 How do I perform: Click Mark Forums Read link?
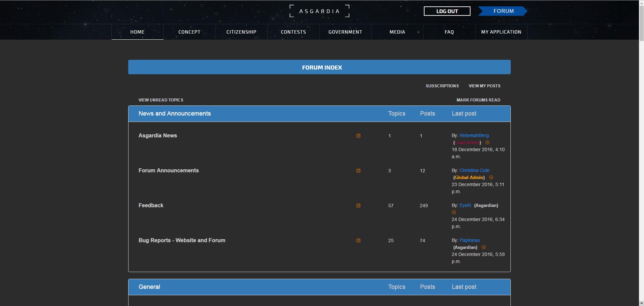(x=478, y=100)
